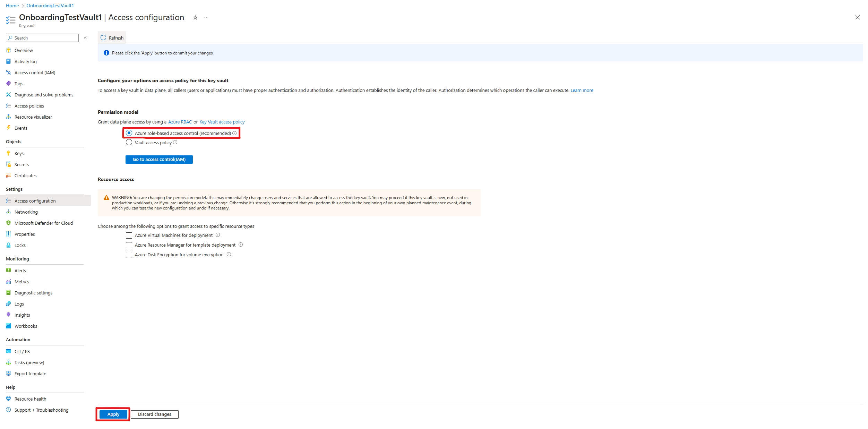Click the Refresh button at top

click(x=112, y=38)
